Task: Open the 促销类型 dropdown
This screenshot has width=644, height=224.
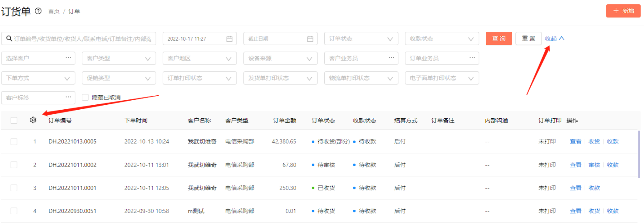Action: (x=119, y=78)
